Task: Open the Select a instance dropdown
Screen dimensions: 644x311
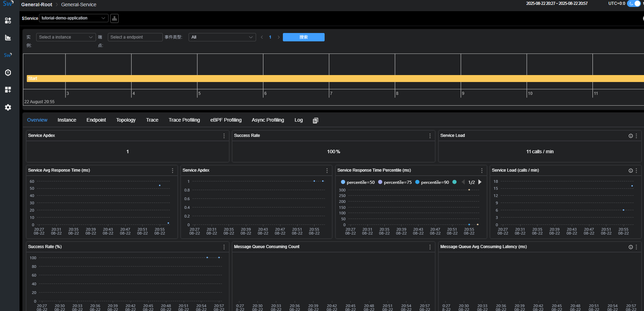Action: coord(66,37)
